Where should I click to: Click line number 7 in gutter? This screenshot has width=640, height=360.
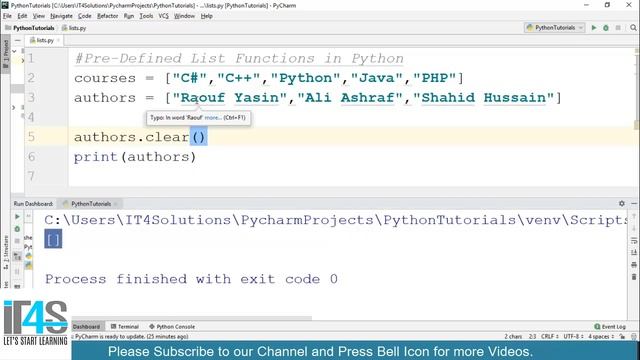(x=31, y=176)
